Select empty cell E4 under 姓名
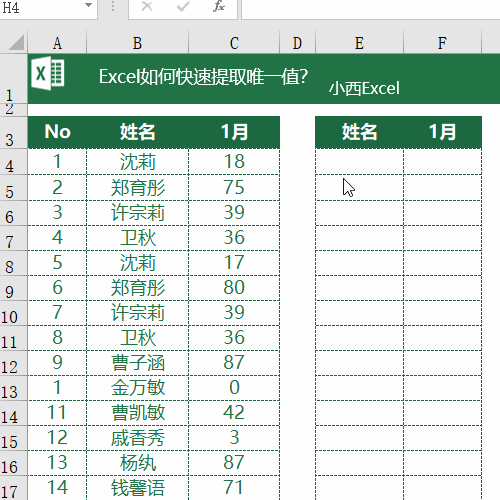This screenshot has height=500, width=500. (359, 162)
